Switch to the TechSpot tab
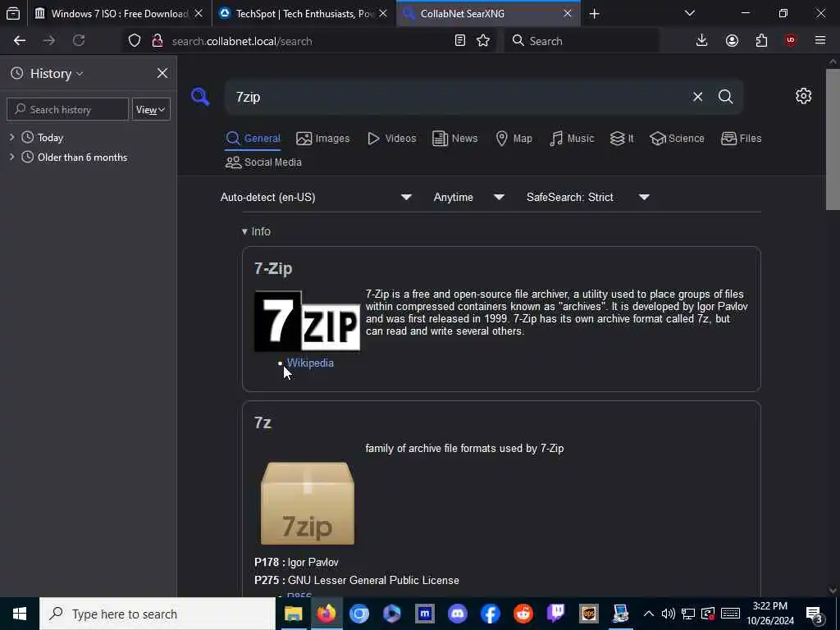Viewport: 840px width, 630px height. pos(304,14)
